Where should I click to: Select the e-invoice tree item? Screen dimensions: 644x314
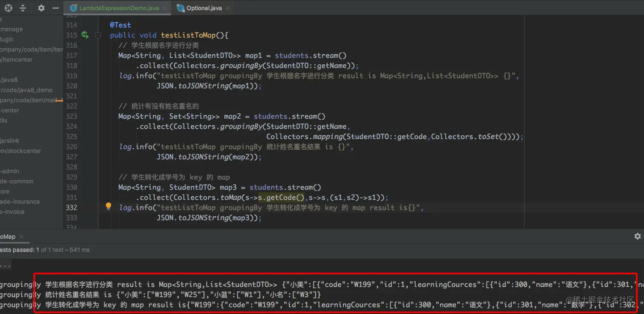12,212
